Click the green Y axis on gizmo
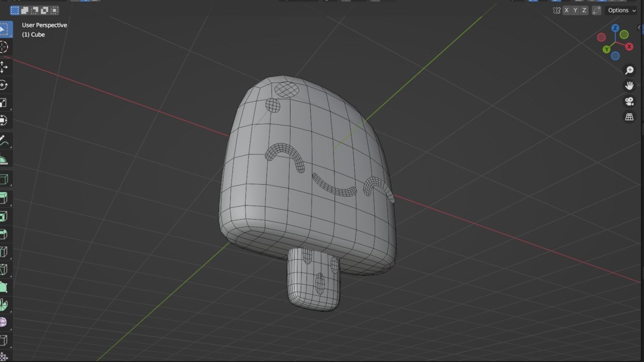The height and width of the screenshot is (362, 644). 606,49
